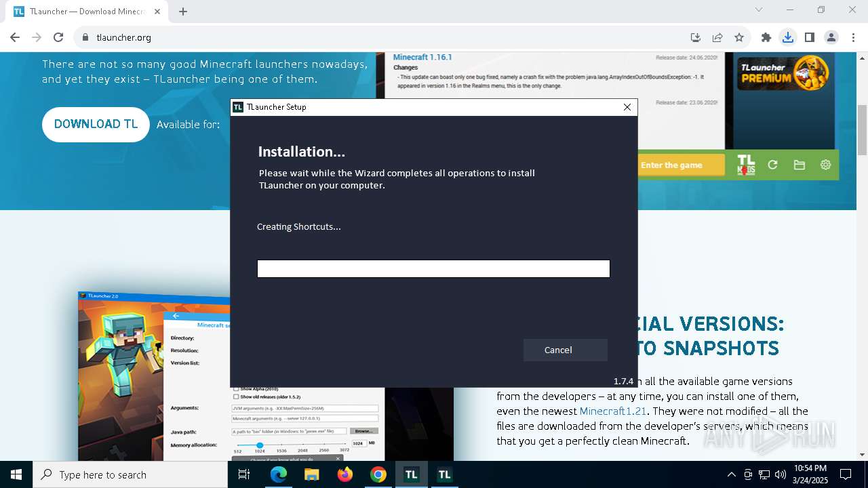Open Chrome three-dot menu
The height and width of the screenshot is (488, 868).
[853, 37]
